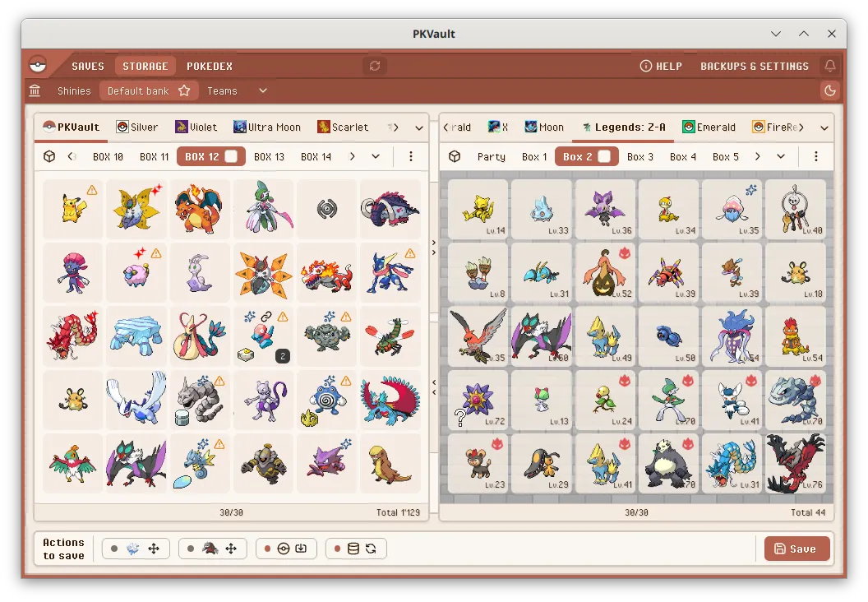
Task: Select the Moon save tab
Action: point(545,127)
